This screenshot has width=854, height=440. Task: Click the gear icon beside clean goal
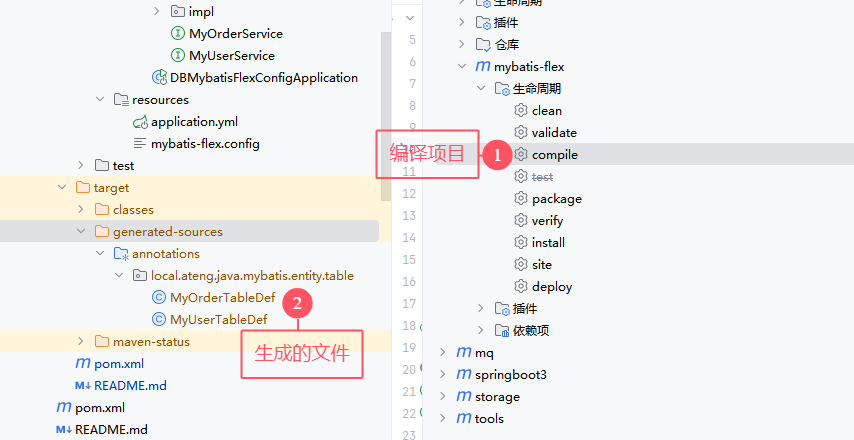pos(520,111)
